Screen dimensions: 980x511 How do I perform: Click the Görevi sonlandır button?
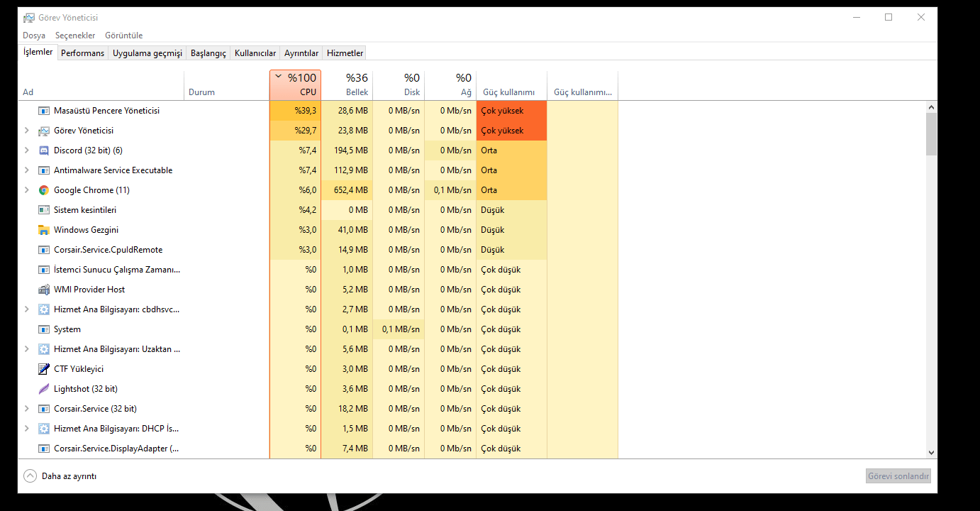pyautogui.click(x=898, y=476)
